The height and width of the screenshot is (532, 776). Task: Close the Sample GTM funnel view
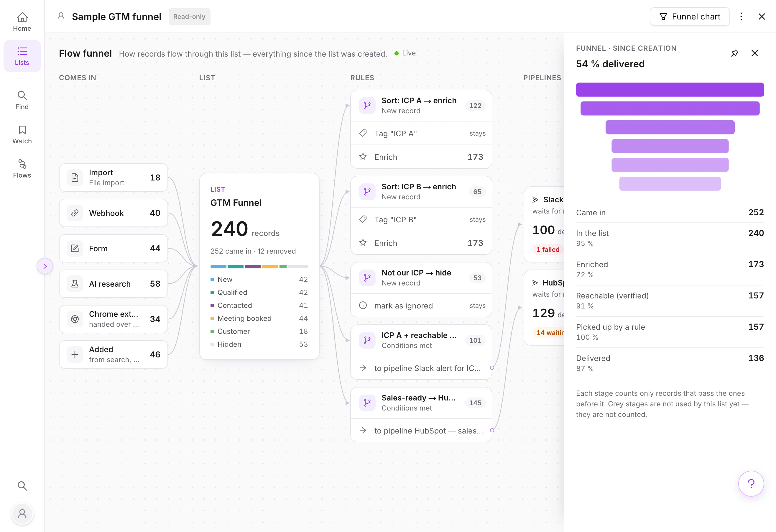[762, 17]
